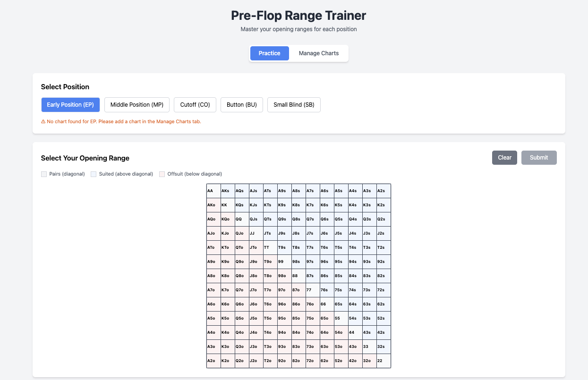The height and width of the screenshot is (380, 588).
Task: Select the 43s hand cell
Action: tap(370, 333)
